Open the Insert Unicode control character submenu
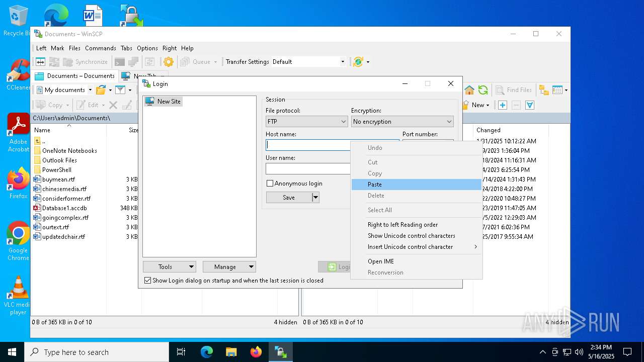The height and width of the screenshot is (362, 644). [x=417, y=247]
